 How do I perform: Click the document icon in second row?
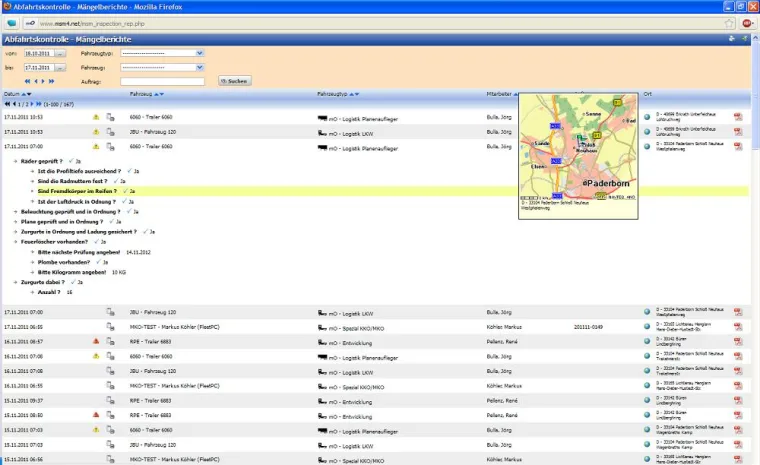(x=110, y=131)
